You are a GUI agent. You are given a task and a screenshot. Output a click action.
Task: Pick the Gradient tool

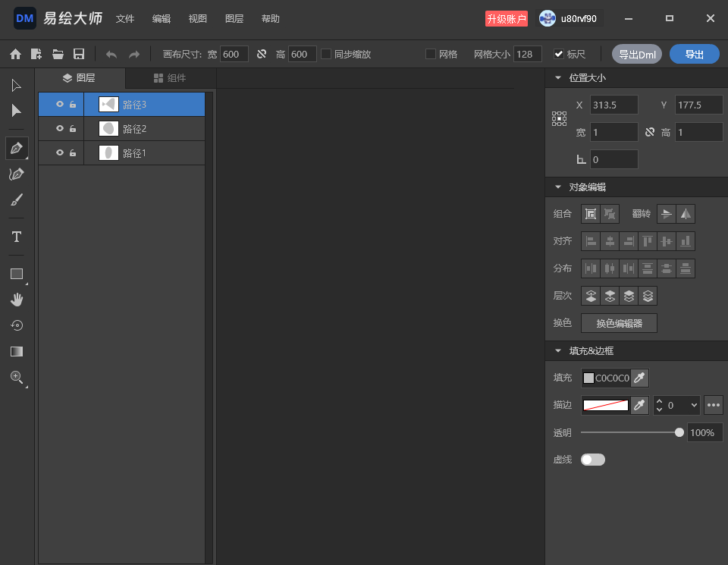pyautogui.click(x=17, y=351)
